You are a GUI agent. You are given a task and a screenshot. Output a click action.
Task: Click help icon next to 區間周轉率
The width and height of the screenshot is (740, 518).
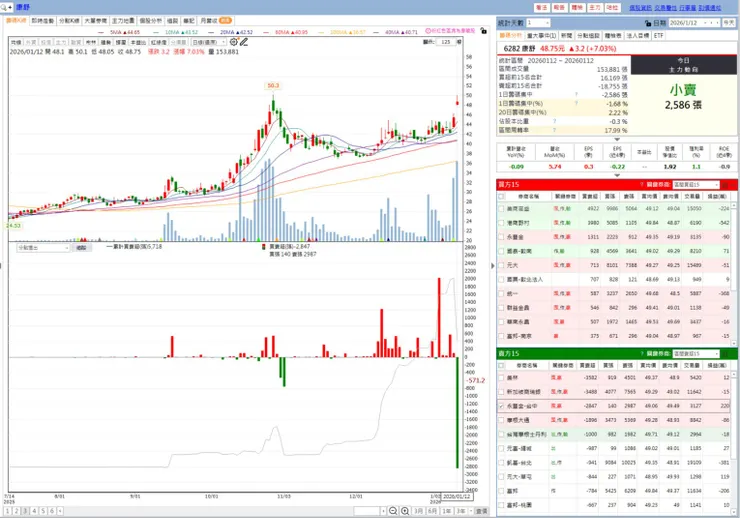point(555,130)
